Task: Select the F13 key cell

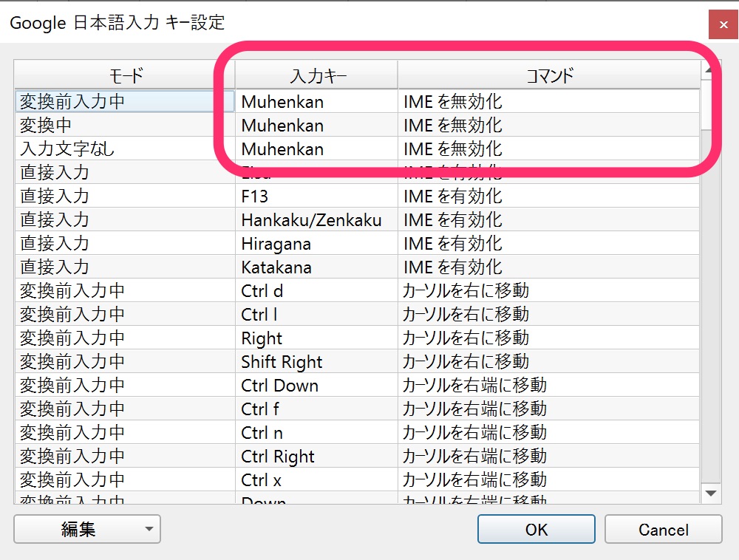Action: coord(317,196)
